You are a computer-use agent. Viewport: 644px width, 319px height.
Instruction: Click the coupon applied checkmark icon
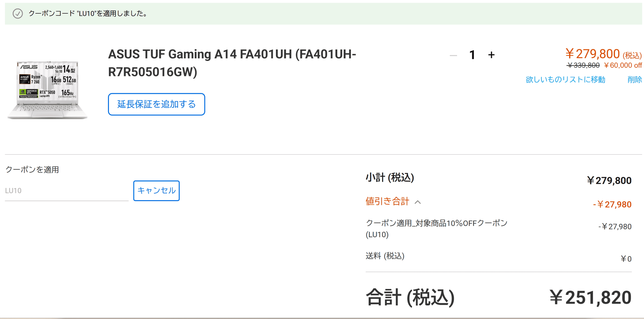pos(18,14)
